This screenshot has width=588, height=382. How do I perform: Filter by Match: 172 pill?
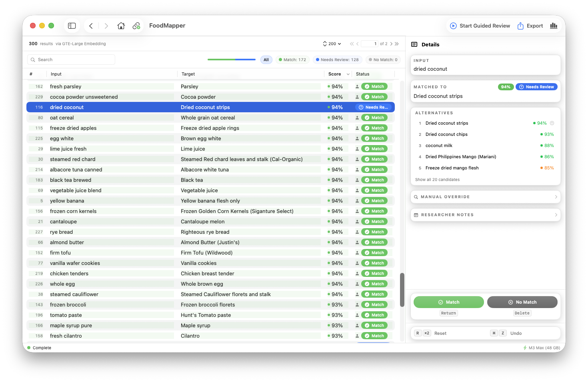292,60
